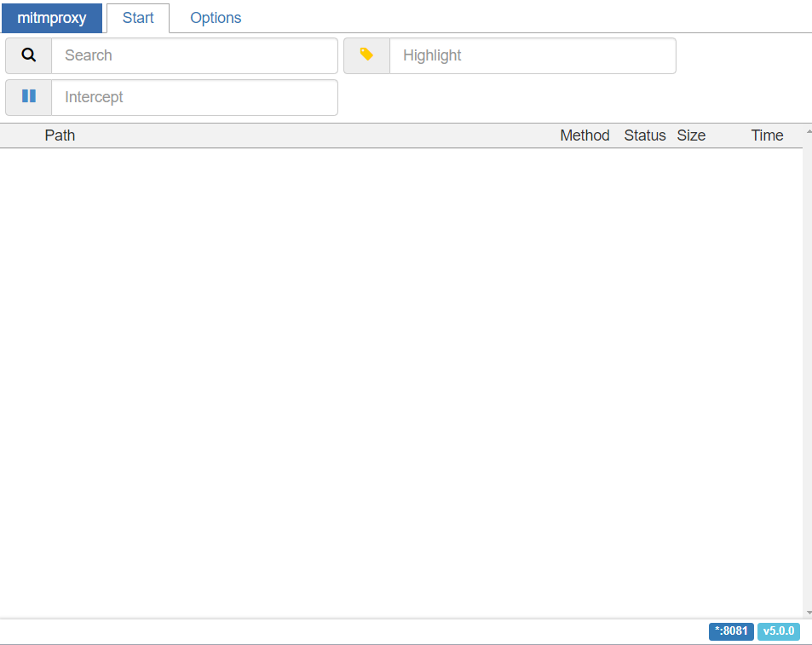Click the scrollbar up arrow
Image resolution: width=812 pixels, height=645 pixels.
tap(809, 132)
